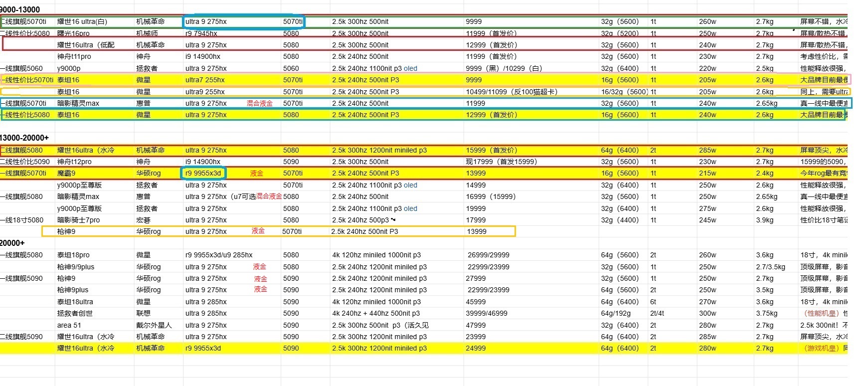Click the 一线旗舰5060 category cell
The height and width of the screenshot is (386, 868).
[x=21, y=68]
